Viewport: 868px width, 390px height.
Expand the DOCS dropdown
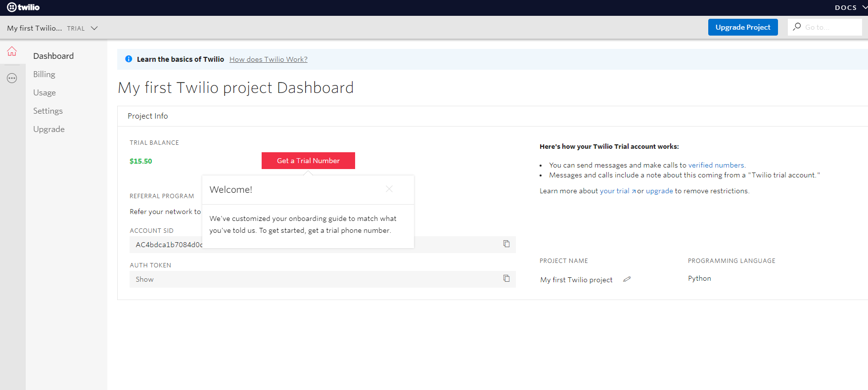[851, 7]
